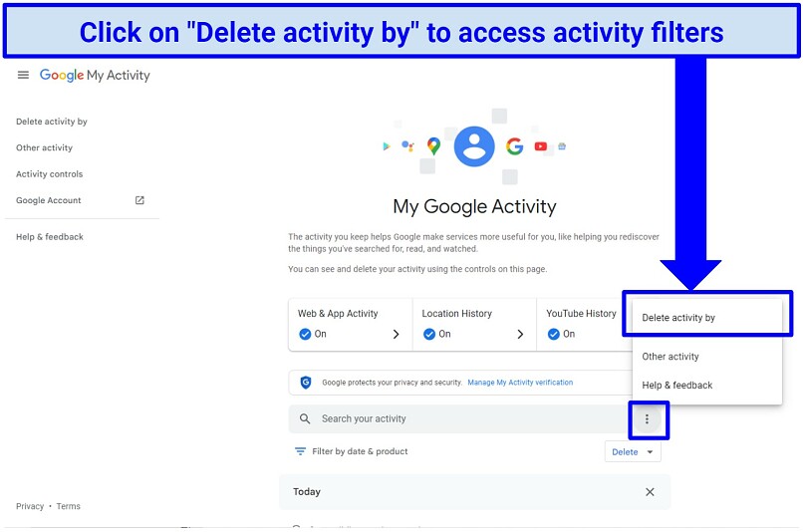Click the Google Play icon in header graphic

coord(387,146)
